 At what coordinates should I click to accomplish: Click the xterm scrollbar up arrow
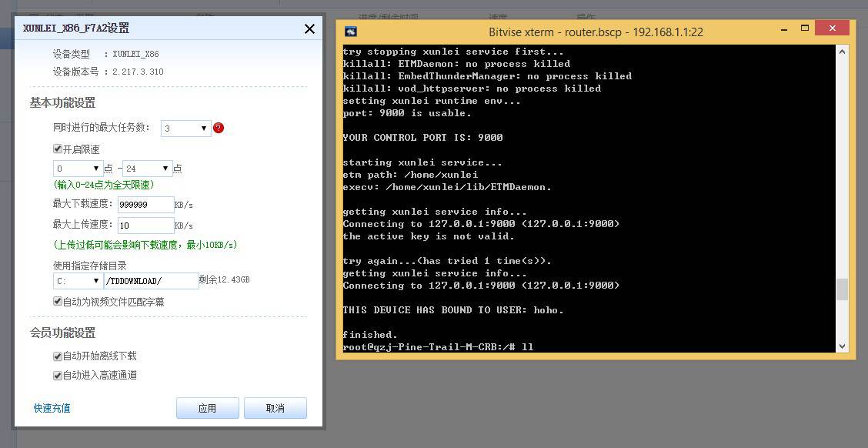coord(842,51)
